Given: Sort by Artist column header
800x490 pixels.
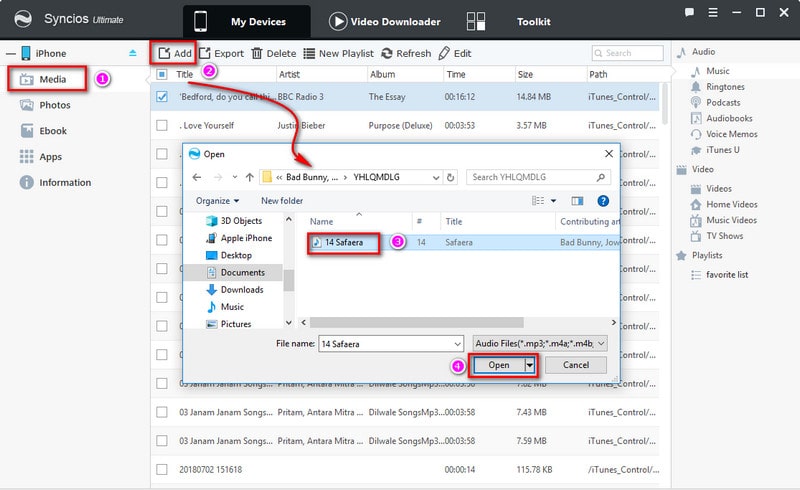Looking at the screenshot, I should pos(289,75).
